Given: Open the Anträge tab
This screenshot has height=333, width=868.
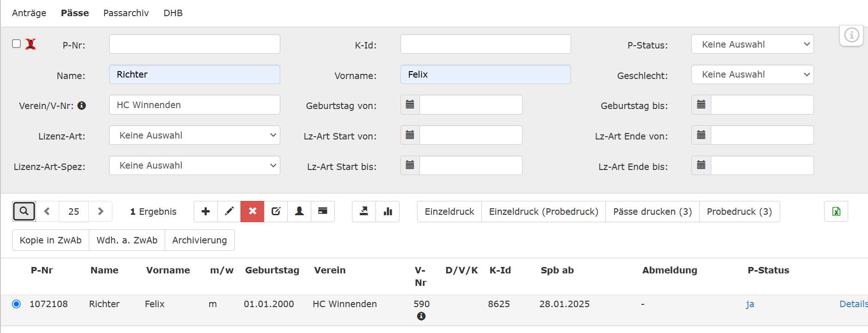Looking at the screenshot, I should point(29,13).
